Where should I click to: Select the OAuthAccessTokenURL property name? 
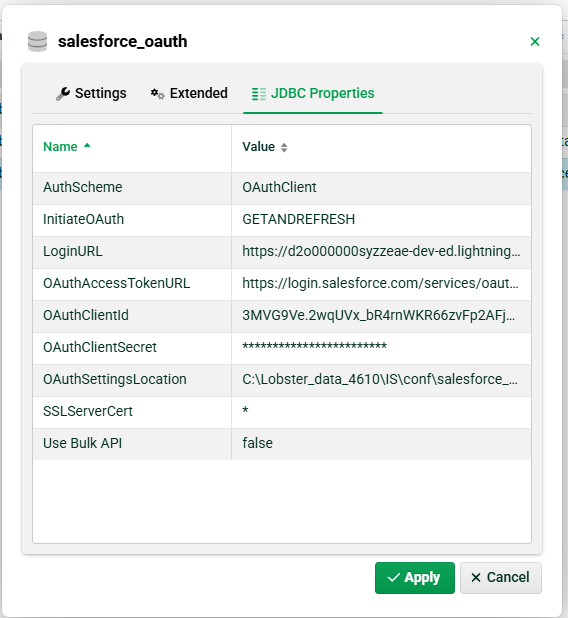coord(117,283)
